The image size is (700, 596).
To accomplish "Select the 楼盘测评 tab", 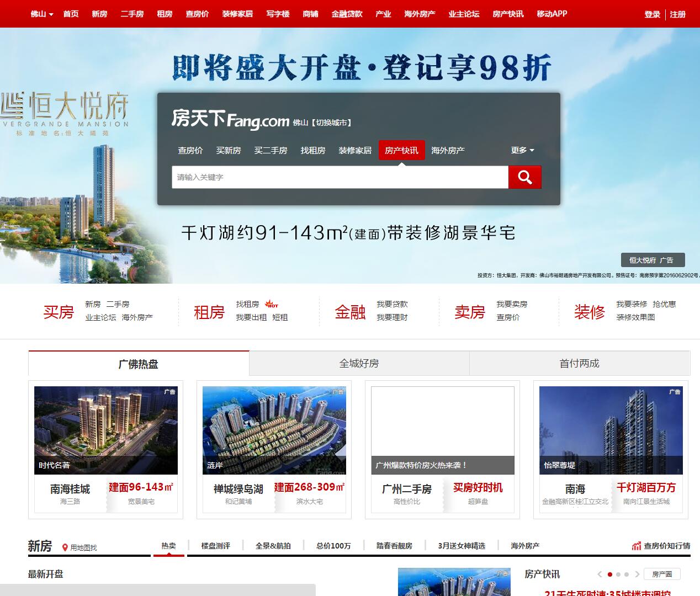I will pos(215,546).
